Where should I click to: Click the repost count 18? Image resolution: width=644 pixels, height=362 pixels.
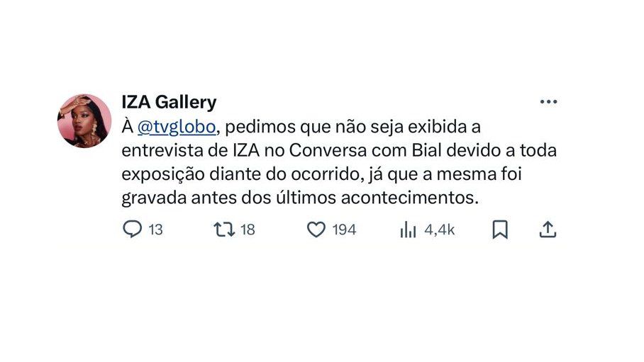pos(247,230)
